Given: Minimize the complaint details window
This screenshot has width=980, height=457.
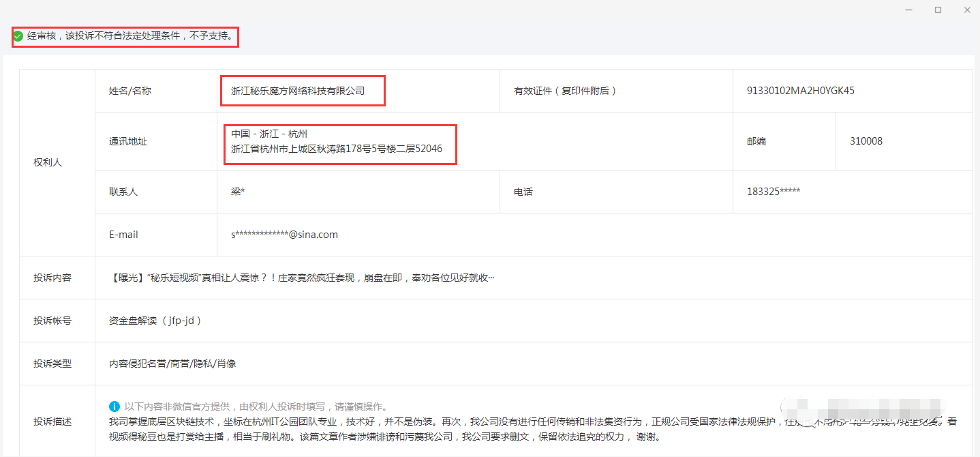Looking at the screenshot, I should pos(908,10).
